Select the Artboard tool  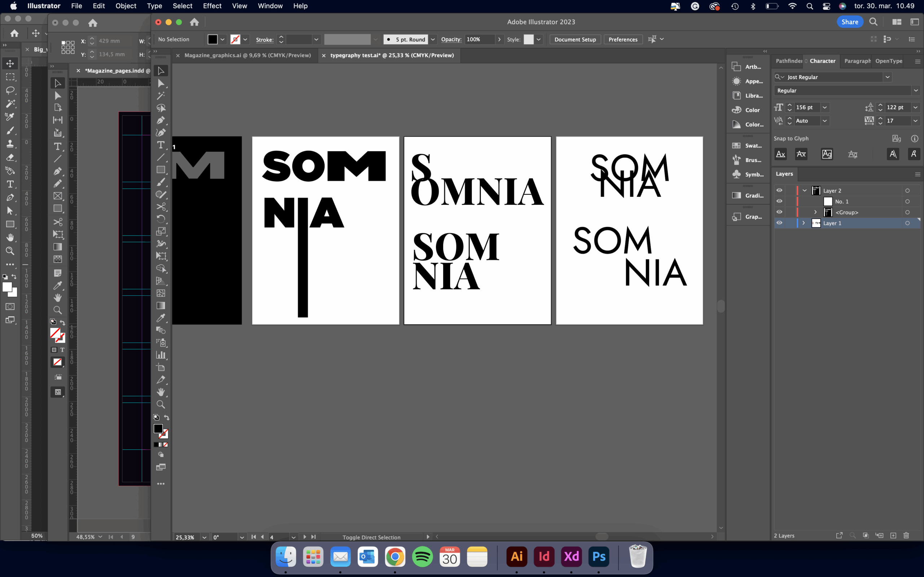(161, 367)
